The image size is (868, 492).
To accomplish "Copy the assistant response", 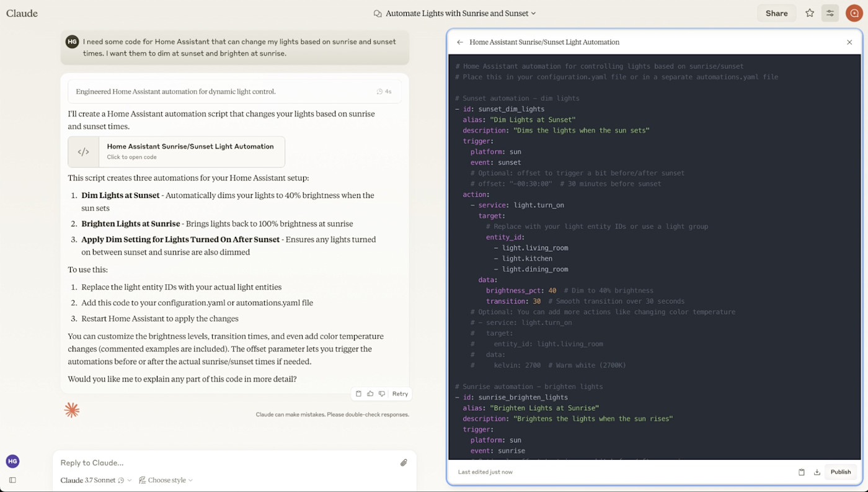I will 358,393.
